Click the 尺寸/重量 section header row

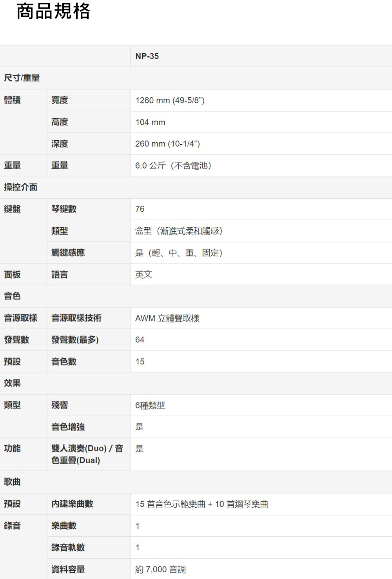tap(196, 78)
